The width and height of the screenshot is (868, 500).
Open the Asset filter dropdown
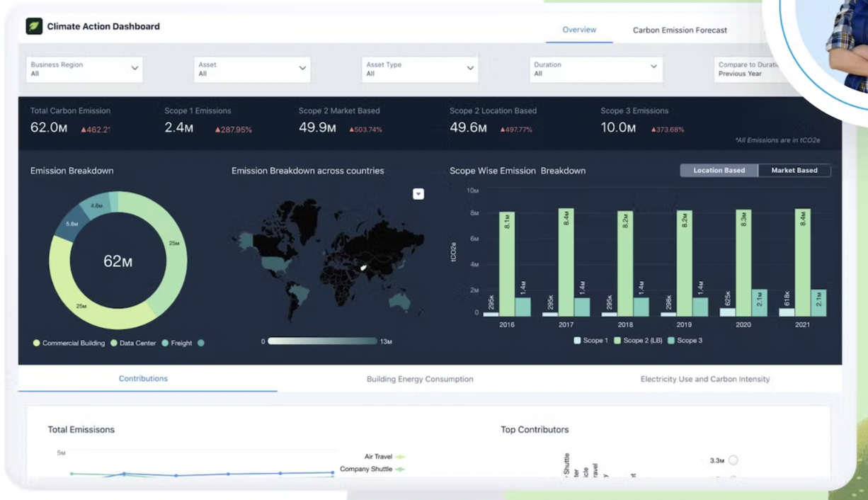[252, 69]
